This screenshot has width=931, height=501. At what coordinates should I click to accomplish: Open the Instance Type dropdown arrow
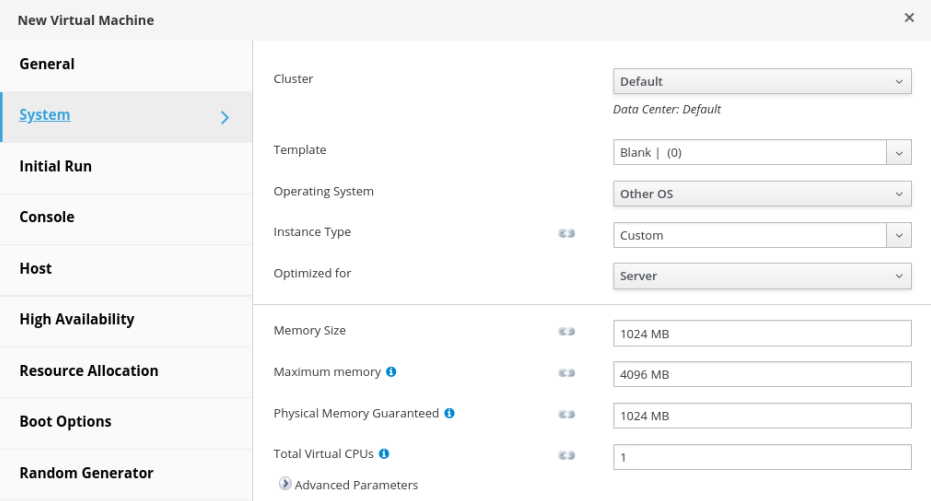coord(899,236)
